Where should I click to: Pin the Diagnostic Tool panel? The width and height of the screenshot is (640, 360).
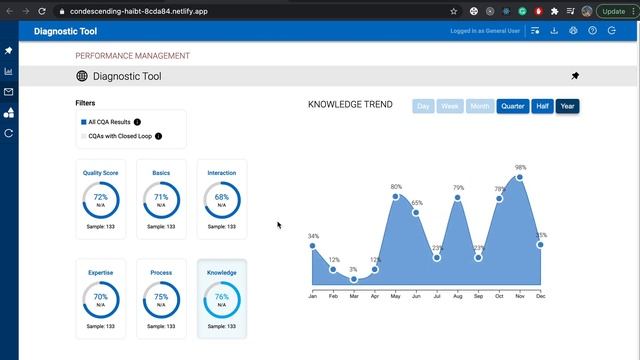click(575, 76)
